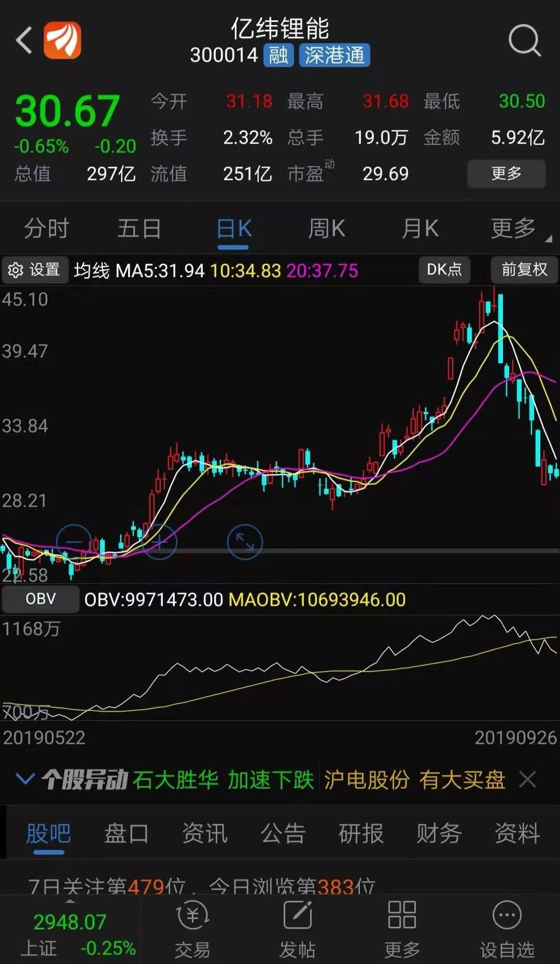Open the 研报 tab

pos(361,834)
